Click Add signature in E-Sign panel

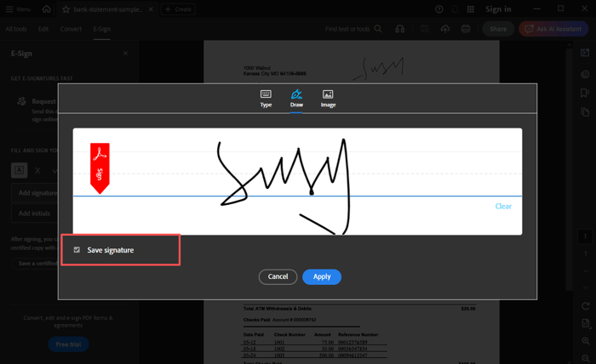coord(35,193)
